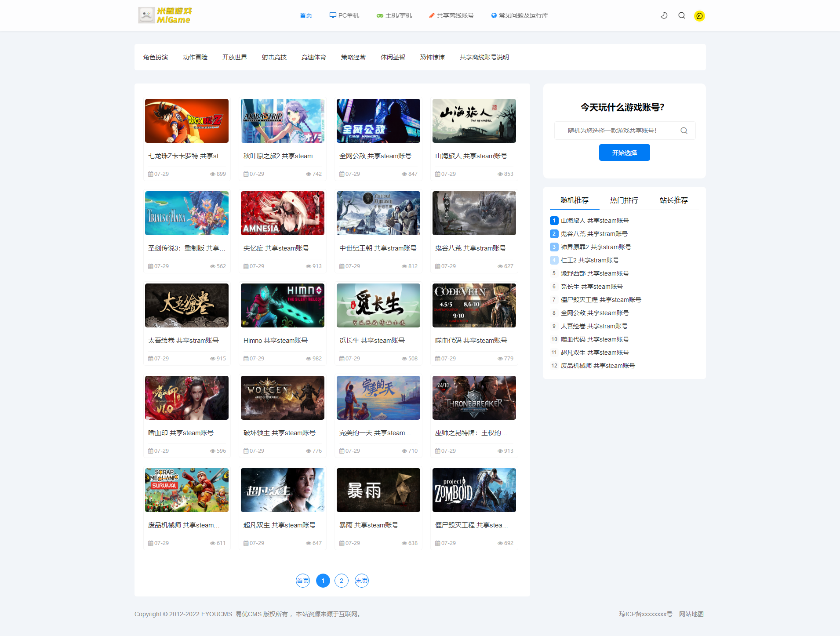Open the header search icon
Screen dimensions: 840x636
pyautogui.click(x=682, y=15)
